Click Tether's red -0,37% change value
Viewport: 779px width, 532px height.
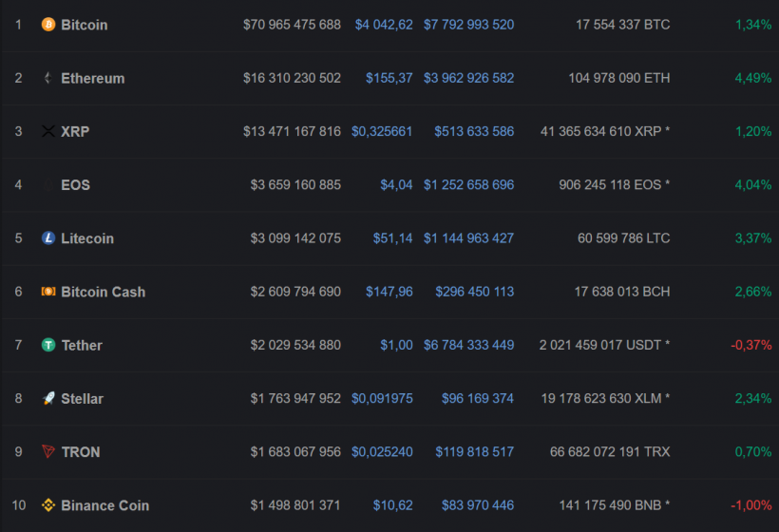coord(750,345)
